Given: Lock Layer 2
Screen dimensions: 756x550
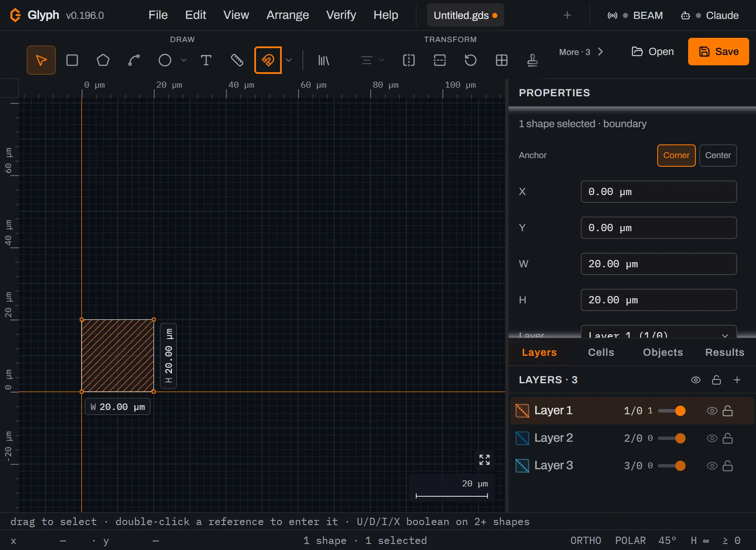Looking at the screenshot, I should pyautogui.click(x=728, y=438).
